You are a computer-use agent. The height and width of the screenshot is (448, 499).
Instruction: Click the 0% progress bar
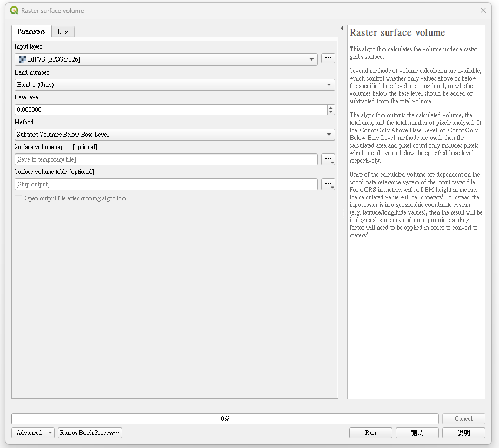point(225,419)
